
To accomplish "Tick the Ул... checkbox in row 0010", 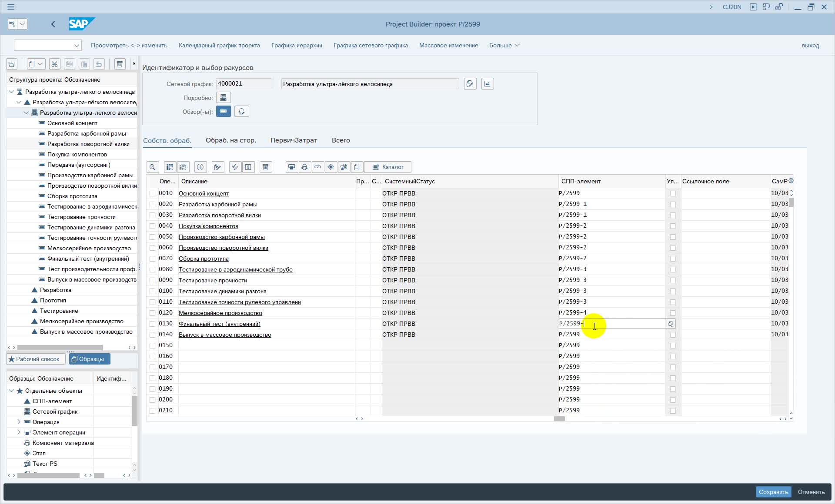I will (x=673, y=193).
